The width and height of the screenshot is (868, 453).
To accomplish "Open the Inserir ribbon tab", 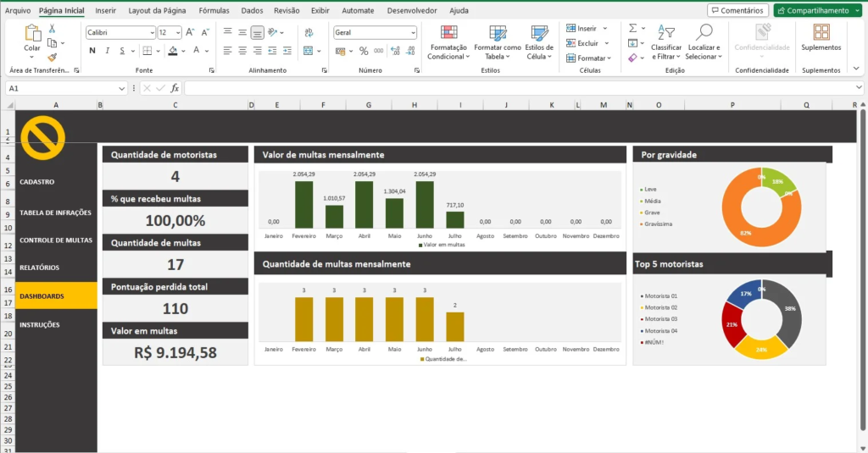I will click(106, 11).
